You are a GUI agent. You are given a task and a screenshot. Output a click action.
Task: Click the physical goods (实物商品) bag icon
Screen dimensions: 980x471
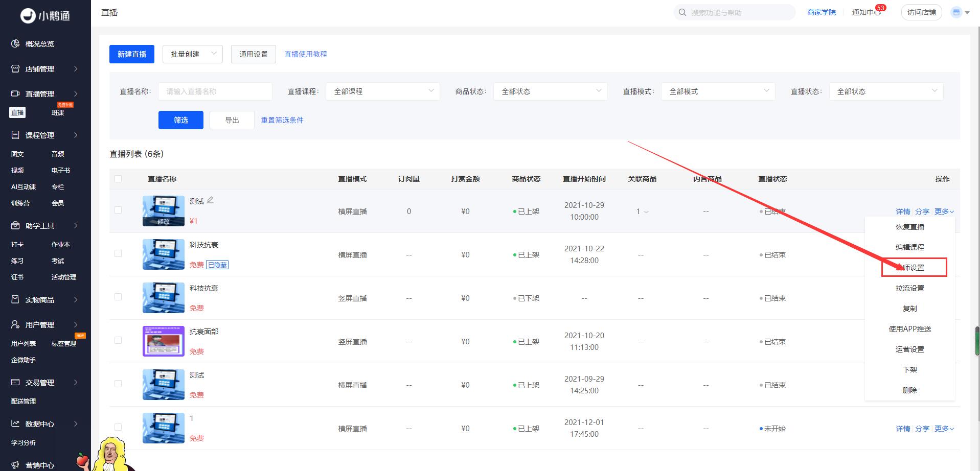pos(15,300)
